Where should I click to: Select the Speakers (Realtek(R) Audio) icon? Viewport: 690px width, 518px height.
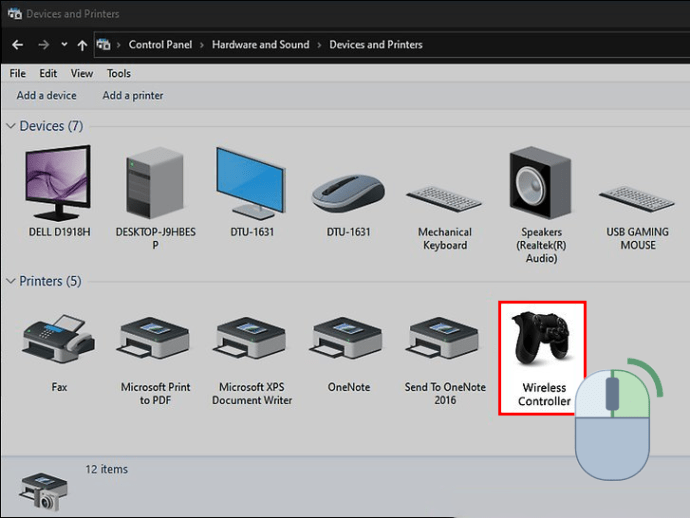(x=540, y=183)
